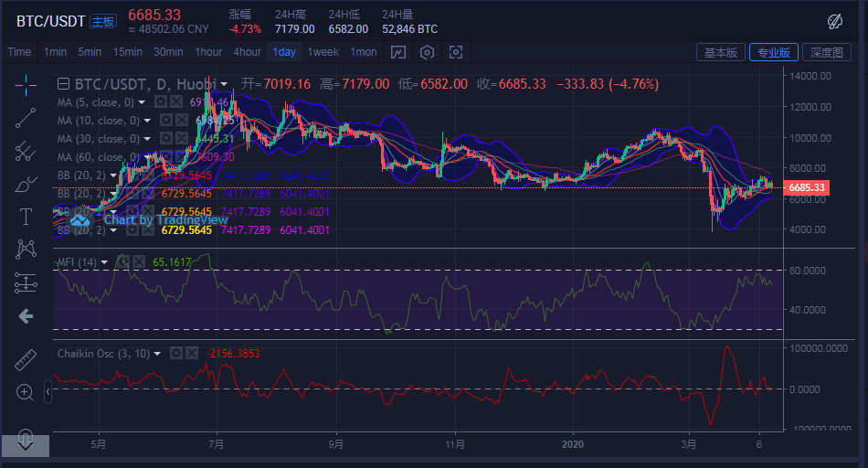Expand MA (5, close, 0) dropdown arrow
This screenshot has height=468, width=868.
pos(142,102)
